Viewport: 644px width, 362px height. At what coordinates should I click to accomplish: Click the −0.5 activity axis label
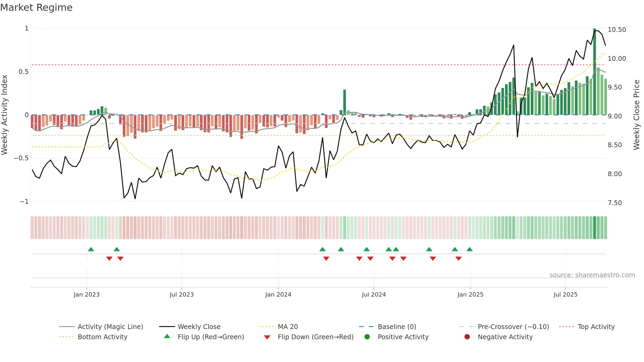pyautogui.click(x=21, y=158)
